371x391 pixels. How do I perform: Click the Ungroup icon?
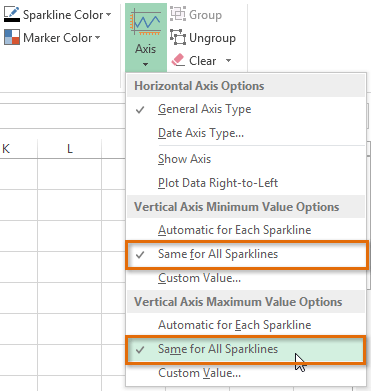pyautogui.click(x=178, y=37)
